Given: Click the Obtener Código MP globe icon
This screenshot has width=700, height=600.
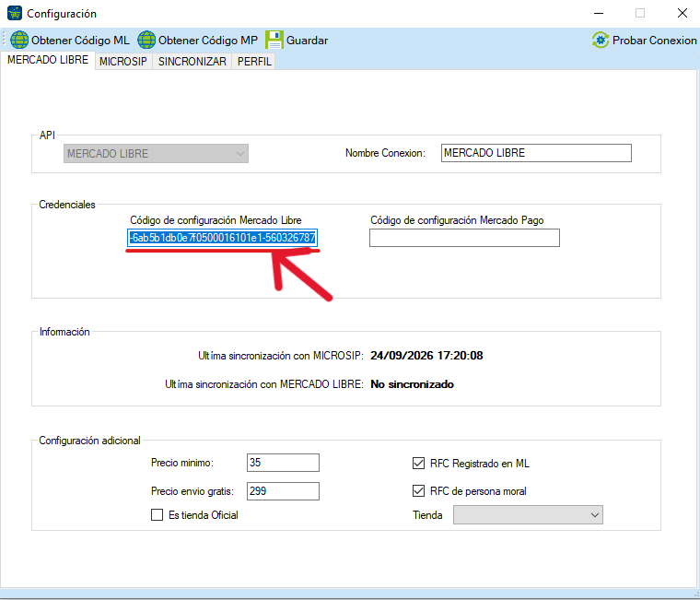Looking at the screenshot, I should pyautogui.click(x=146, y=41).
